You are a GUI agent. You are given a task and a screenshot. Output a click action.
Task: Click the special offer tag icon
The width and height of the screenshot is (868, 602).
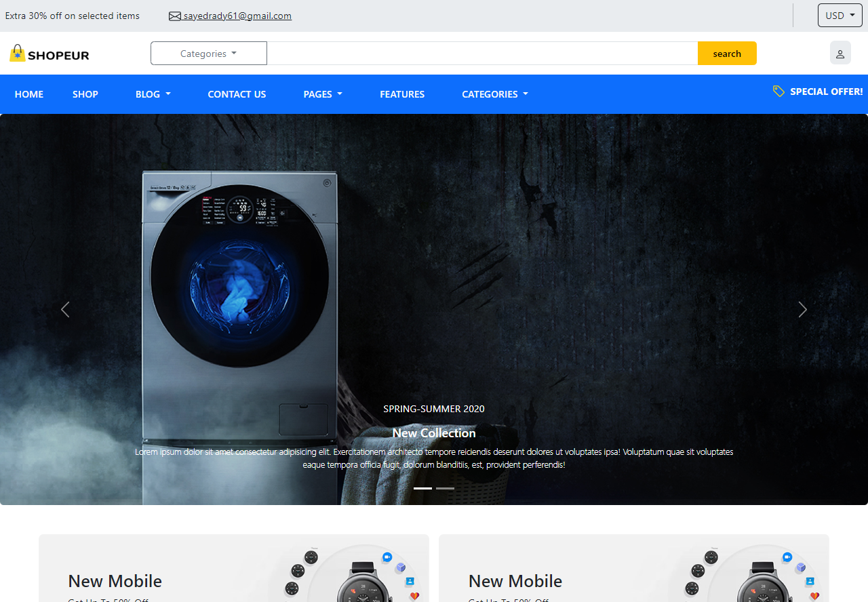coord(778,91)
